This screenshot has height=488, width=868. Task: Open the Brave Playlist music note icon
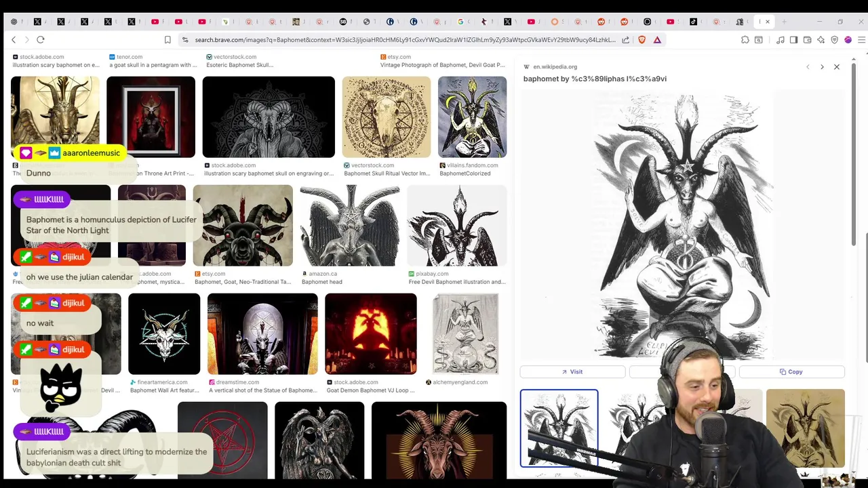click(781, 40)
